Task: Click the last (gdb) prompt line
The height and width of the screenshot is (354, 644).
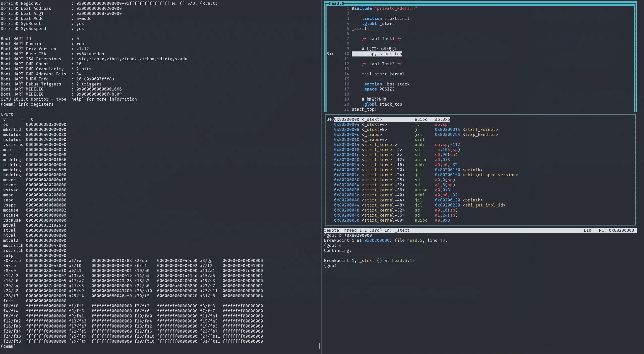Action: tap(330, 265)
